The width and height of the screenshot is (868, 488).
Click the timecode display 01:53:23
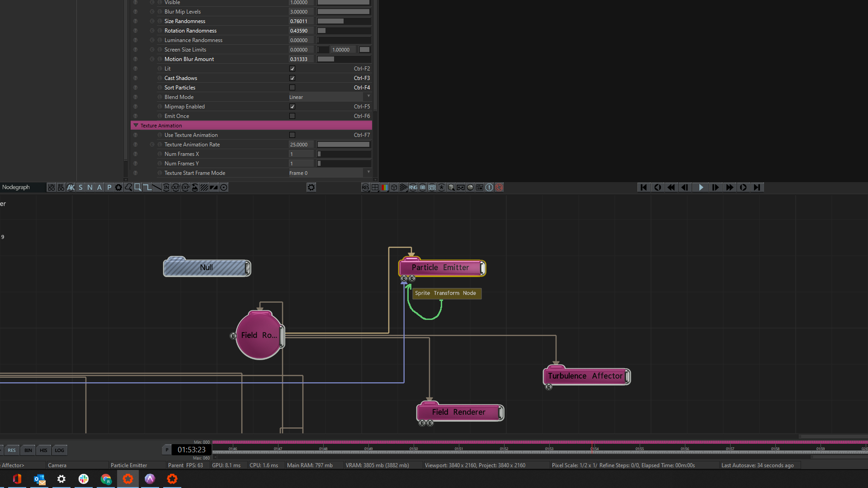(192, 450)
